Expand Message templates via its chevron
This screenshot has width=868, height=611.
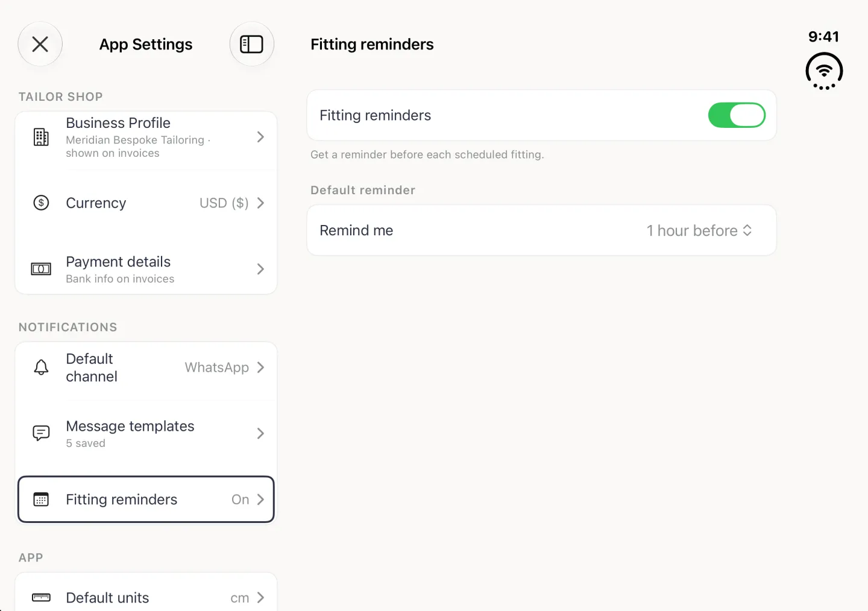[260, 433]
